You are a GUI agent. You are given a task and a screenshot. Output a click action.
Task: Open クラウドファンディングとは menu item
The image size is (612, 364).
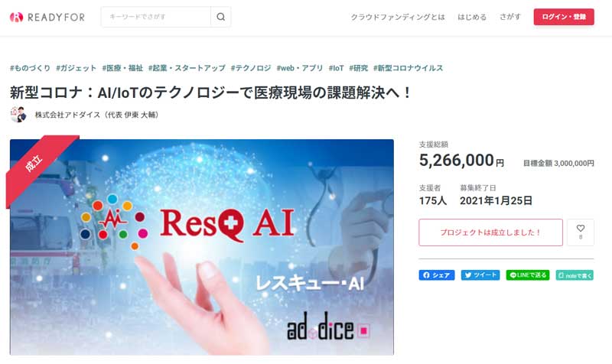[x=398, y=17]
